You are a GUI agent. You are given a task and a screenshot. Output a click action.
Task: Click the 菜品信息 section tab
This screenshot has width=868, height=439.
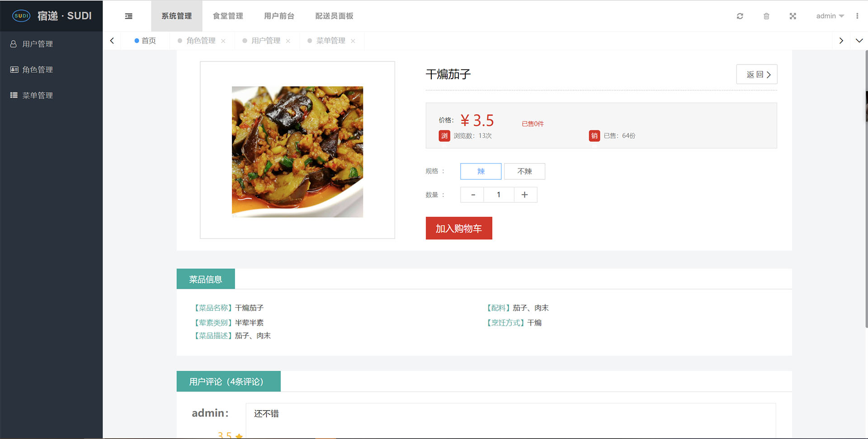point(206,279)
